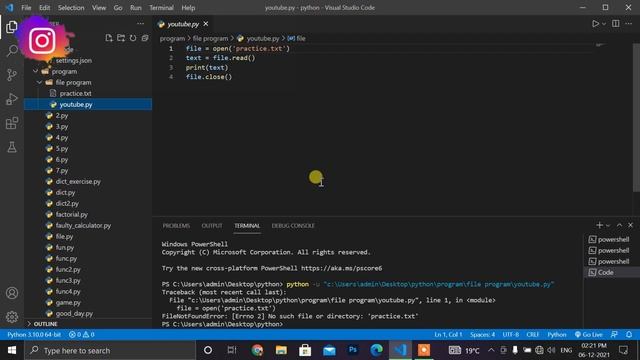Open editor more actions ellipsis
The width and height of the screenshot is (640, 360).
[629, 24]
